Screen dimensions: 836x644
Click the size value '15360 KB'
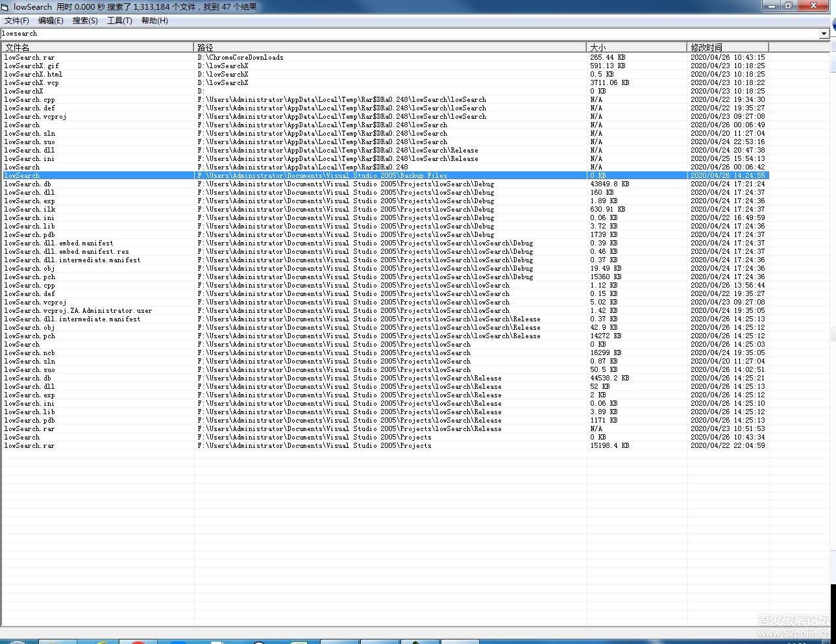coord(606,277)
